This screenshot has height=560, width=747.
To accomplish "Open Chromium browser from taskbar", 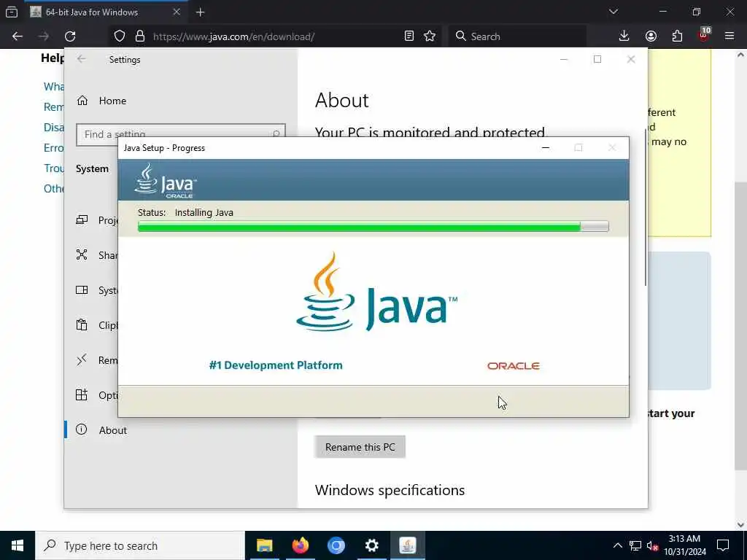I will pyautogui.click(x=336, y=545).
